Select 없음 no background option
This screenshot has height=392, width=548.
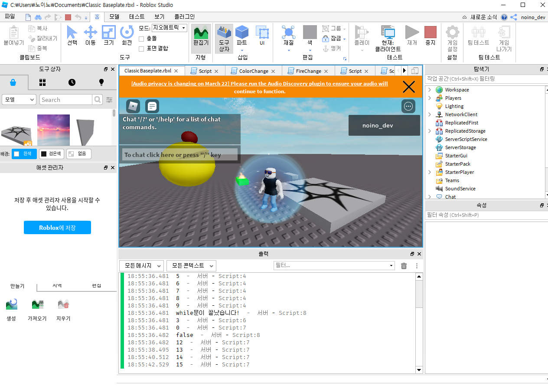click(79, 154)
